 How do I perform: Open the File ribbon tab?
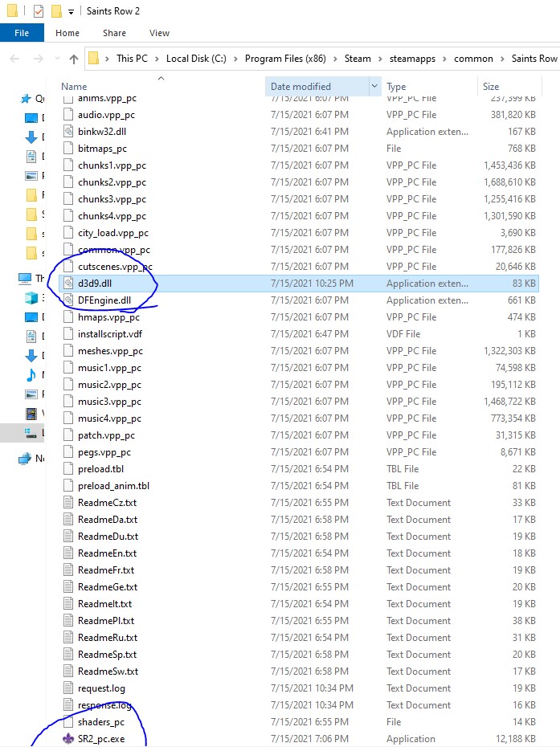(x=22, y=33)
